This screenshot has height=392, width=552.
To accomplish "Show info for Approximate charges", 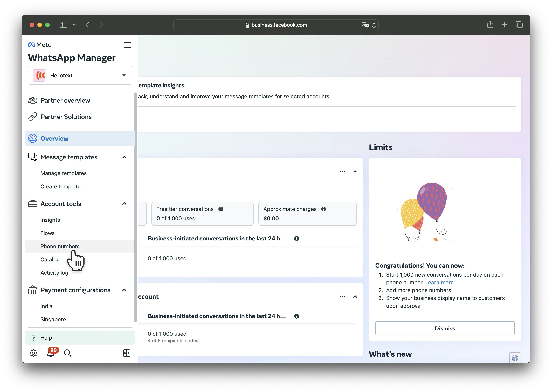I will 324,209.
